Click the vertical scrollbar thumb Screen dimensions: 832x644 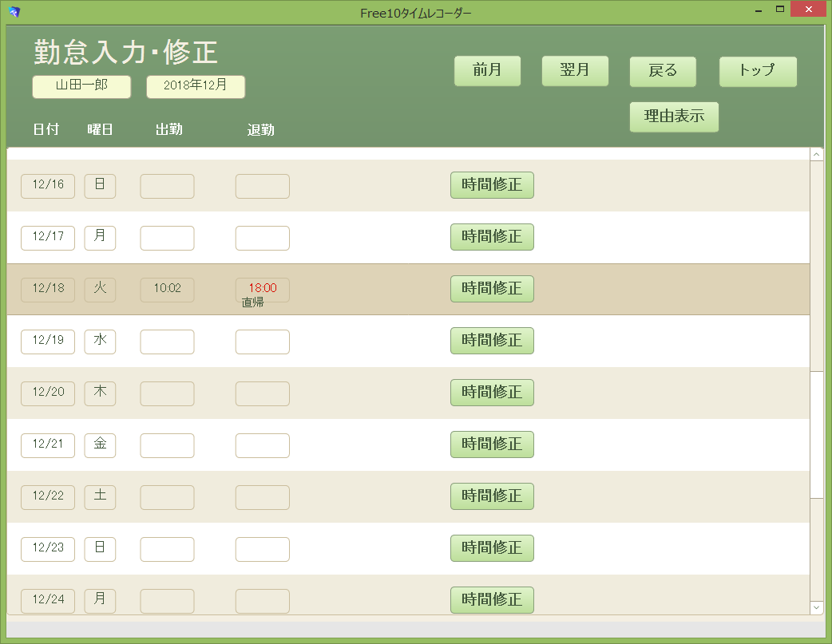tap(817, 435)
